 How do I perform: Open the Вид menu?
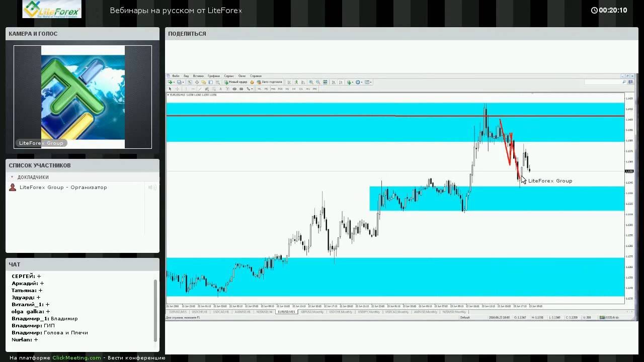(186, 76)
